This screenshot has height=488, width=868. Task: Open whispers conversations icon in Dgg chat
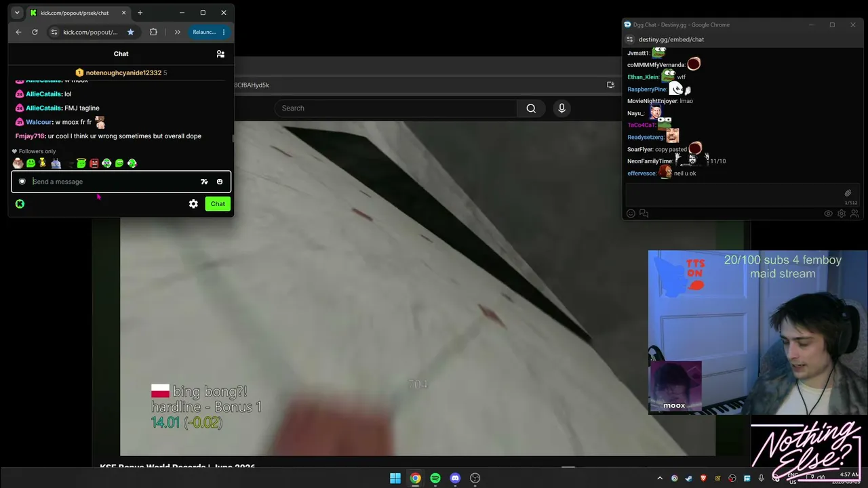click(644, 213)
